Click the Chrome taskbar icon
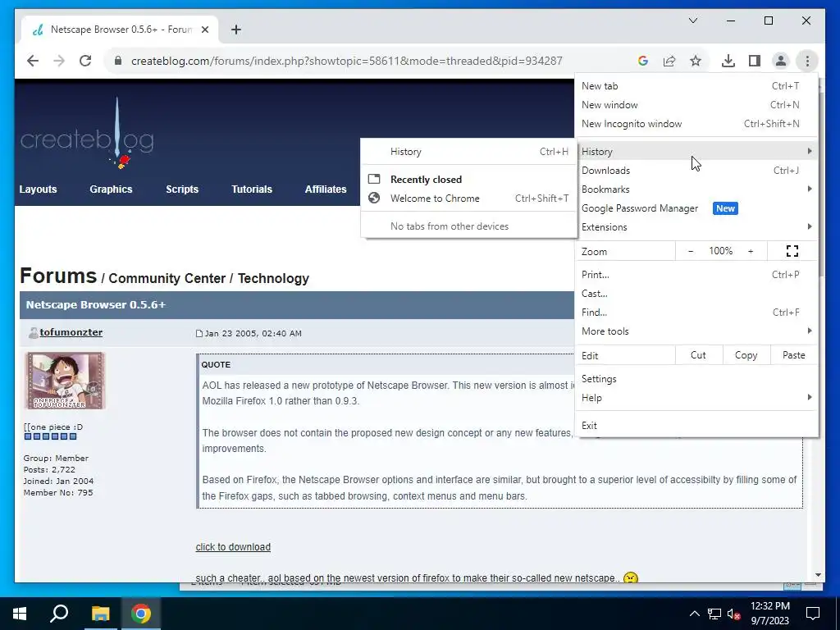The width and height of the screenshot is (840, 630). (x=141, y=614)
